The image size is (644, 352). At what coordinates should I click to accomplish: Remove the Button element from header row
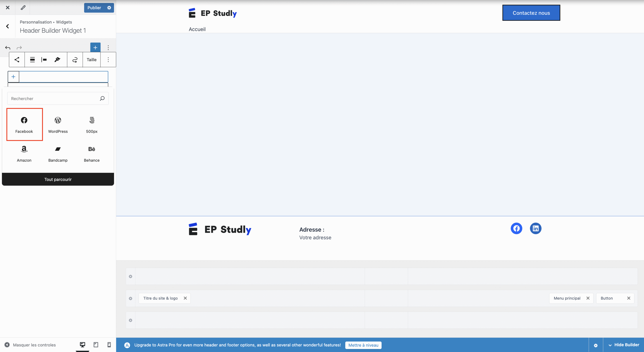click(629, 298)
